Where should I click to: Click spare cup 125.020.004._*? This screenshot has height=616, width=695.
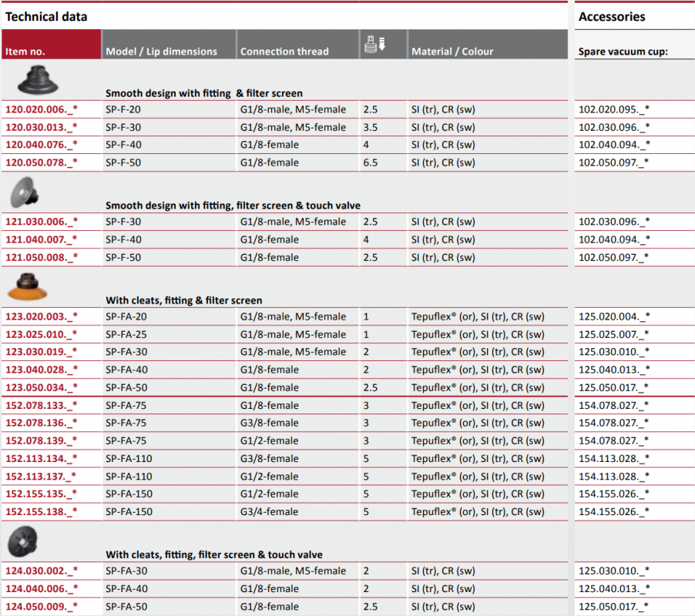614,316
